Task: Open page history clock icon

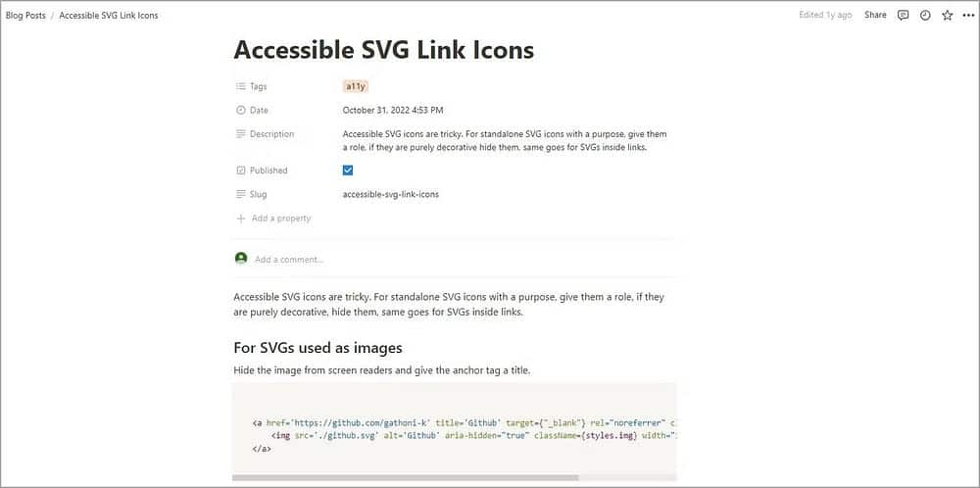Action: pos(925,15)
